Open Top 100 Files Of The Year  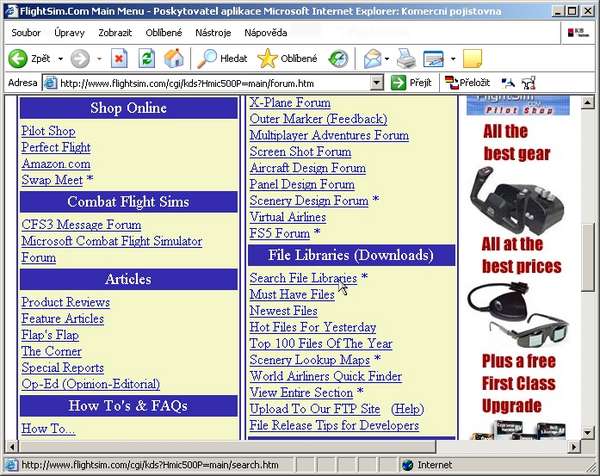(x=321, y=343)
